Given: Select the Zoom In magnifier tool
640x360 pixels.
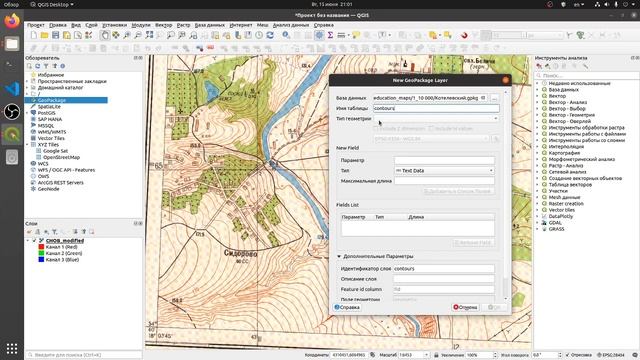Looking at the screenshot, I should click(127, 36).
